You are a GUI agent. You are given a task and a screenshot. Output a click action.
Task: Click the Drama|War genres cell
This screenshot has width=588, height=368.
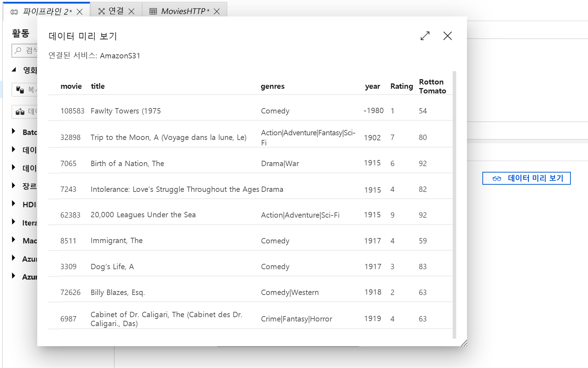(x=280, y=164)
